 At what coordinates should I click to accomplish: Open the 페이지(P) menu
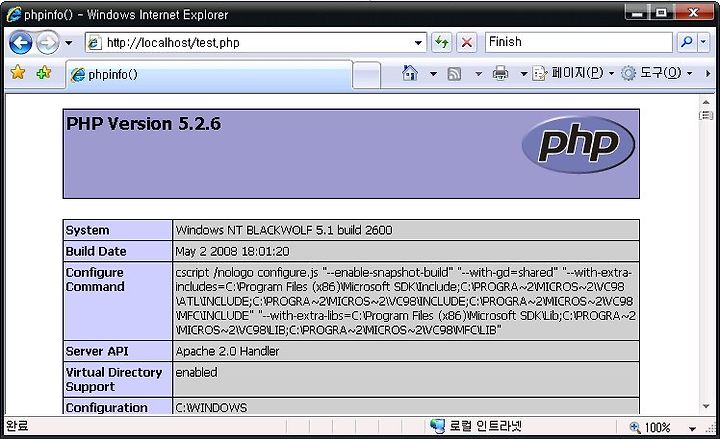point(573,73)
